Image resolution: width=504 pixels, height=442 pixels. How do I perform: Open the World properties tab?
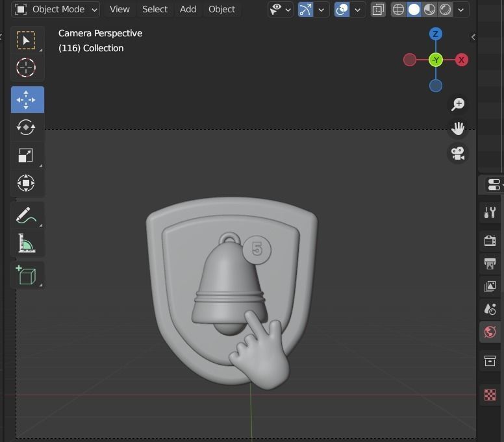click(490, 332)
